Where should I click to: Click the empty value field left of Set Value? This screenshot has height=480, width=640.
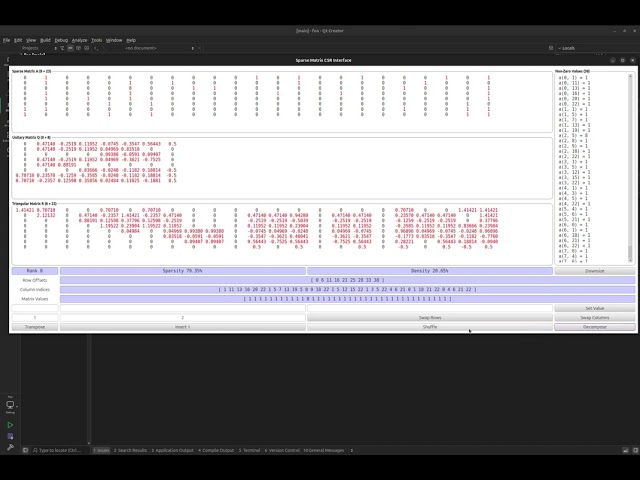pyautogui.click(x=430, y=308)
